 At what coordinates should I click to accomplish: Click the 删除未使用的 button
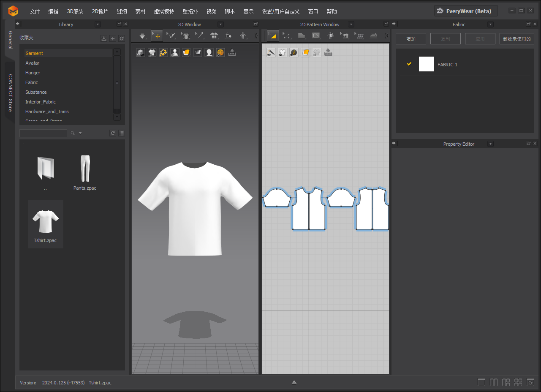pos(517,39)
